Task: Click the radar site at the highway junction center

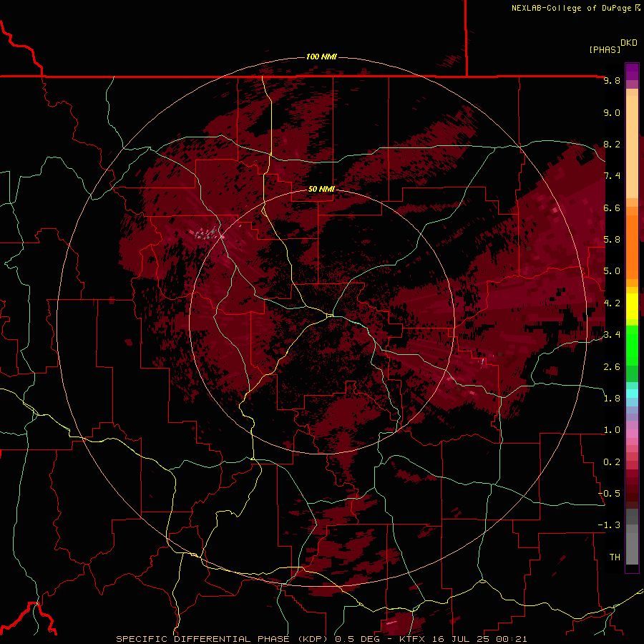Action: coord(330,316)
